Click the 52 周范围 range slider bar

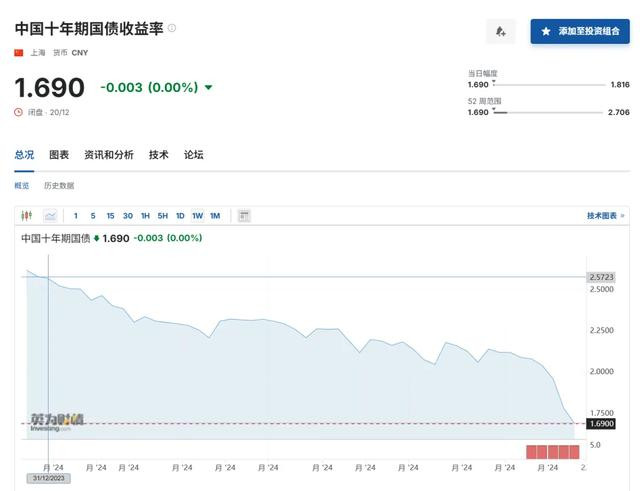click(548, 112)
